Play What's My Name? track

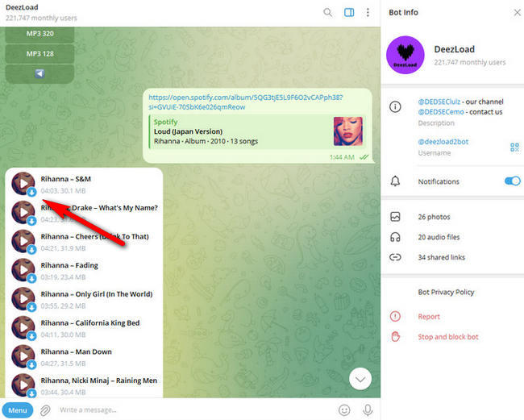[x=23, y=212]
